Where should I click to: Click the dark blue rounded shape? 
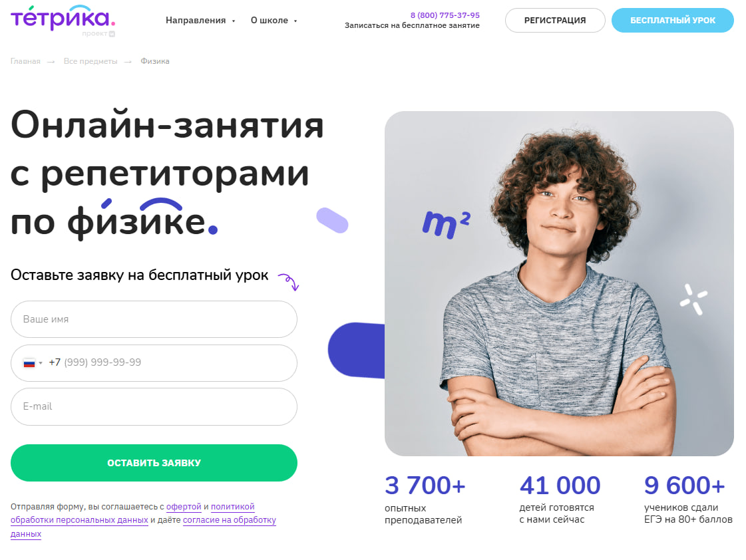coord(356,350)
